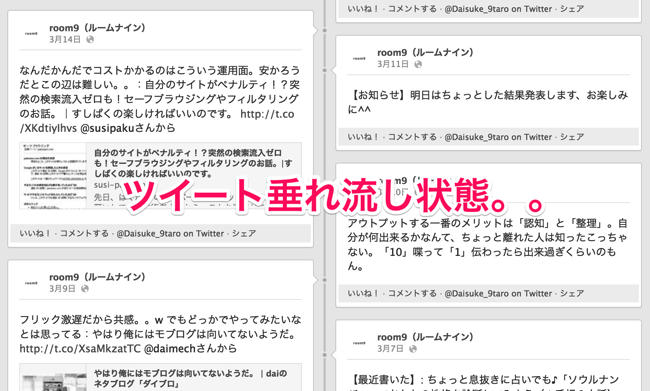Image resolution: width=650 pixels, height=391 pixels.
Task: Open the @susipaku mention in 3月14日 post
Action: 107,128
